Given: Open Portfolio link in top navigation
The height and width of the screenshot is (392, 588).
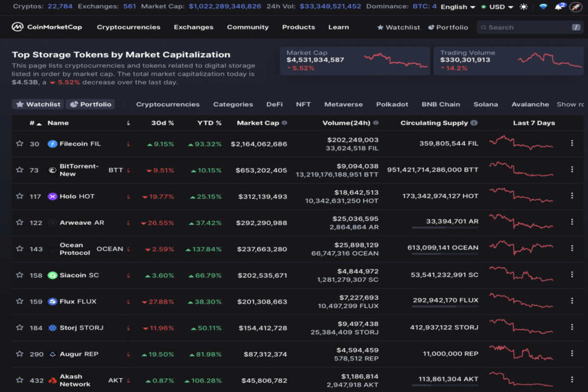Looking at the screenshot, I should pyautogui.click(x=448, y=28).
